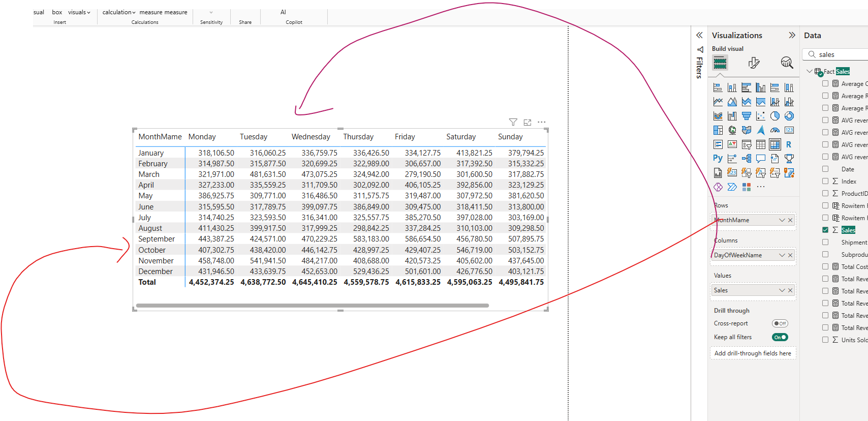
Task: Select the scatter chart visual
Action: [x=760, y=116]
